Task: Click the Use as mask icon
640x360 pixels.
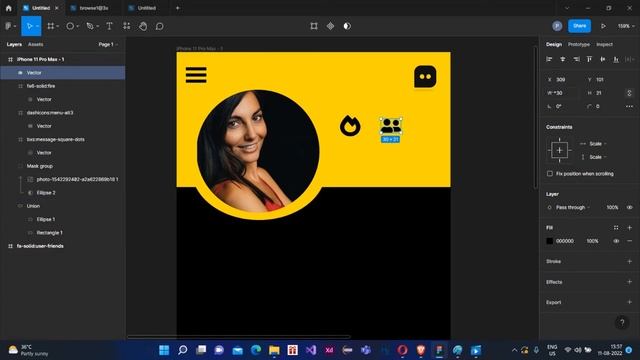Action: tap(347, 26)
